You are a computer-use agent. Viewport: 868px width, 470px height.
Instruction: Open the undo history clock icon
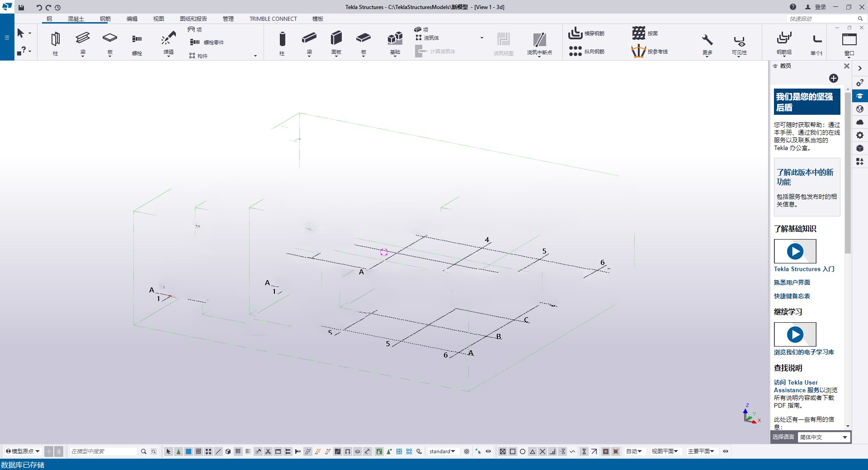[57, 7]
